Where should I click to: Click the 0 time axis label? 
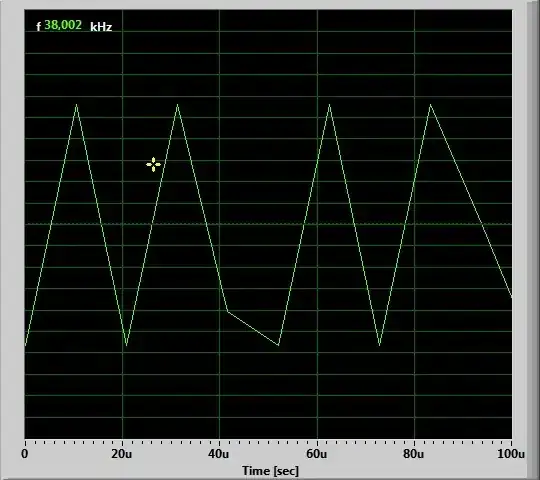[x=24, y=454]
